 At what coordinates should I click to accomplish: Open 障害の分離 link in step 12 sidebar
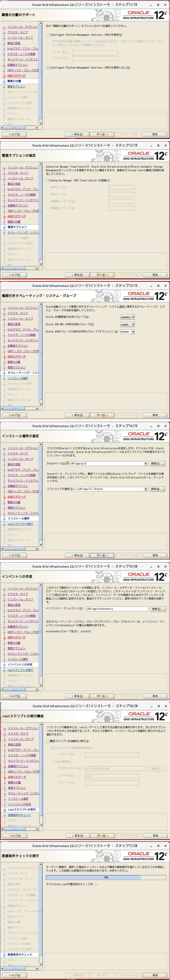tap(14, 222)
